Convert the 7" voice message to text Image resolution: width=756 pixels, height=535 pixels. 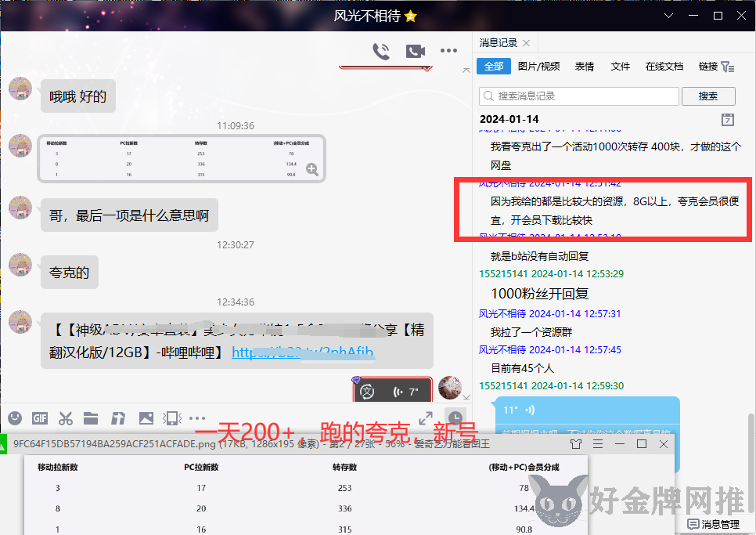click(x=367, y=391)
